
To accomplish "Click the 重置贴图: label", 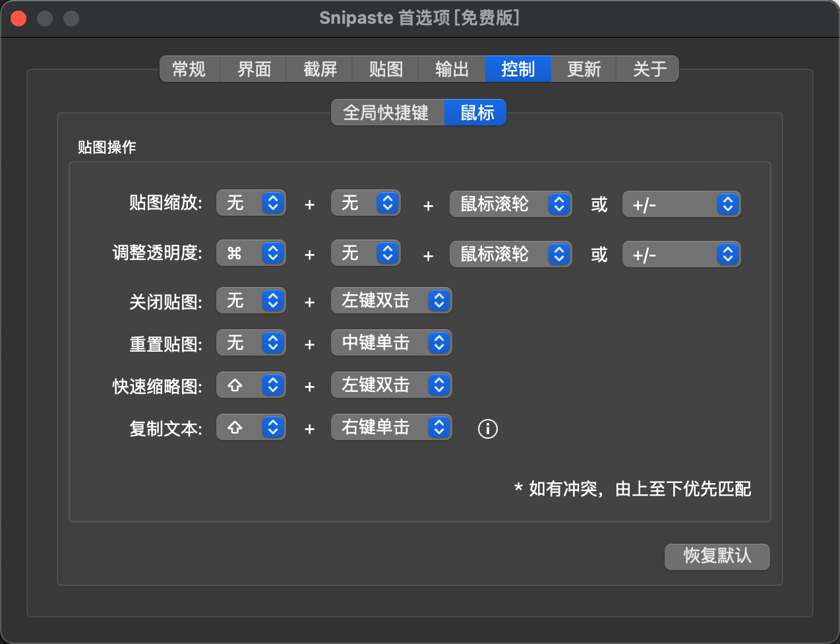I will pyautogui.click(x=165, y=344).
